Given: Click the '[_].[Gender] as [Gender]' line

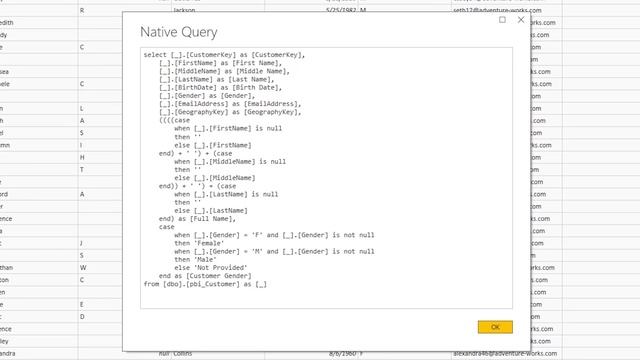Looking at the screenshot, I should point(207,96).
